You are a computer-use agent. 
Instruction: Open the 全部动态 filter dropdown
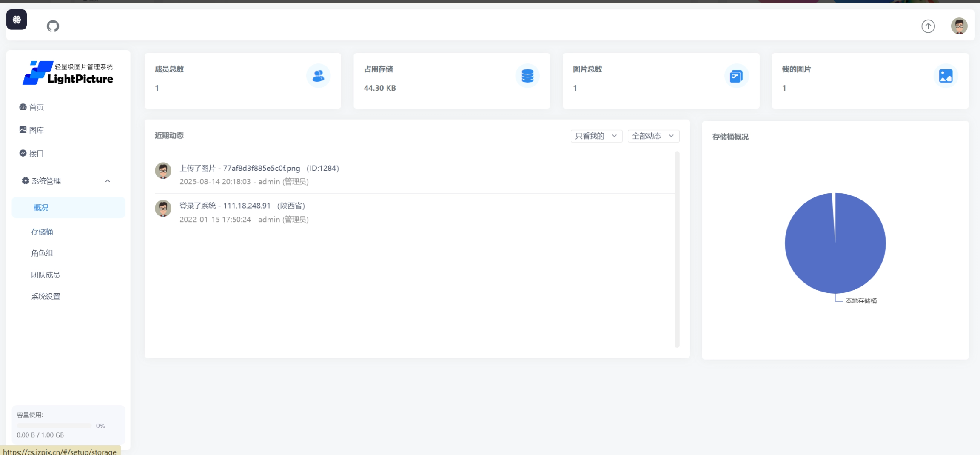tap(653, 136)
